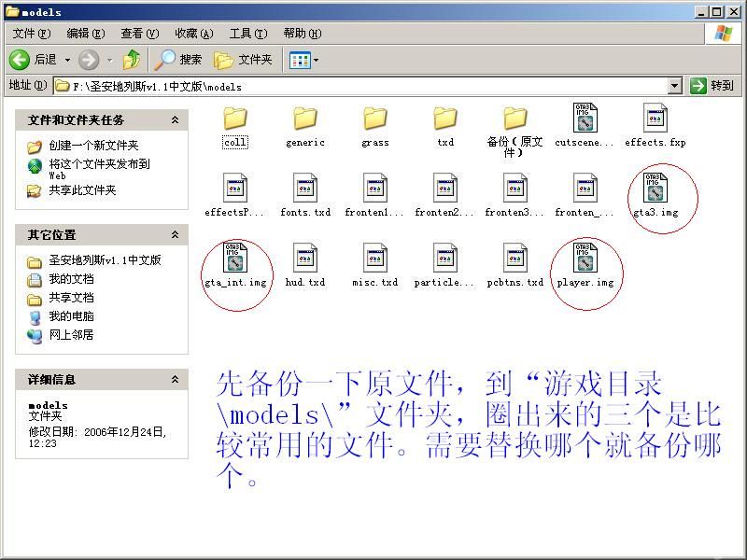
Task: Go up one folder level
Action: coord(132,60)
